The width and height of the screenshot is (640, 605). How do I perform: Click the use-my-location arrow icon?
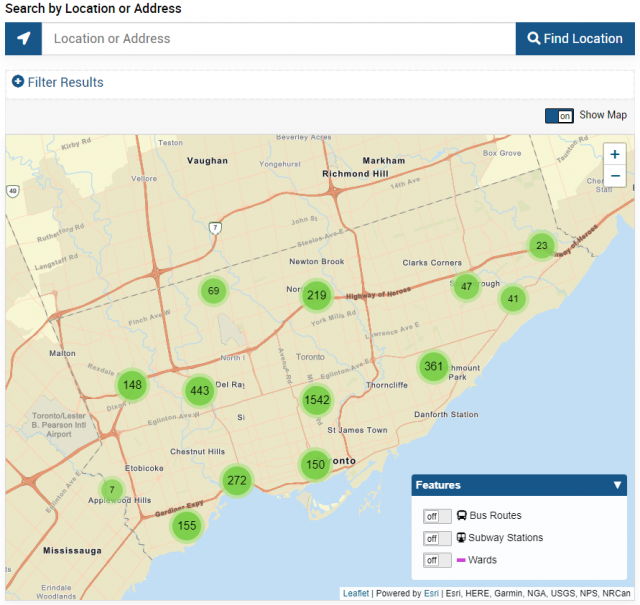(23, 38)
